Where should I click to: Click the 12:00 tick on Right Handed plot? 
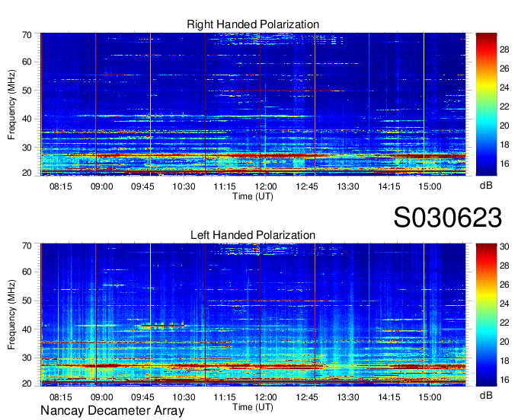(266, 186)
